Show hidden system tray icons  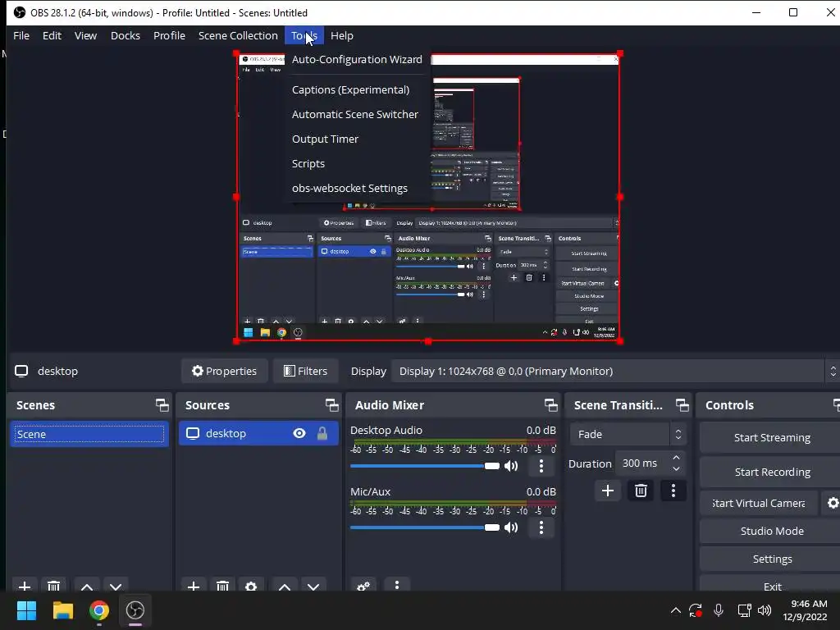676,610
